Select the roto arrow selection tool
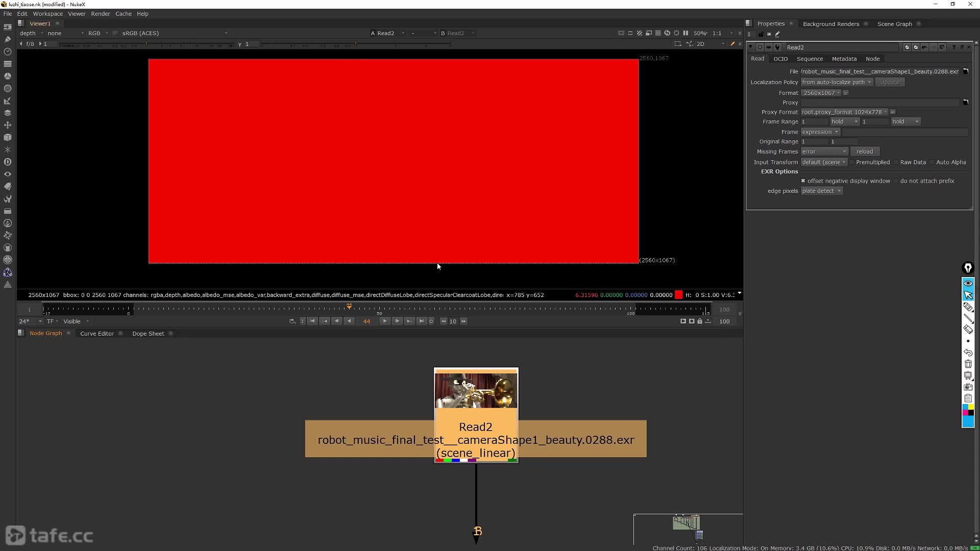This screenshot has width=980, height=551. 968,295
